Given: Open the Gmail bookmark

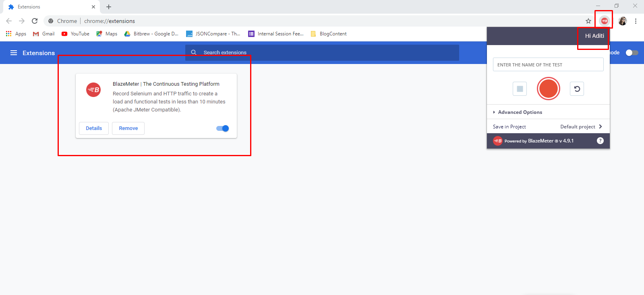Looking at the screenshot, I should coord(43,34).
